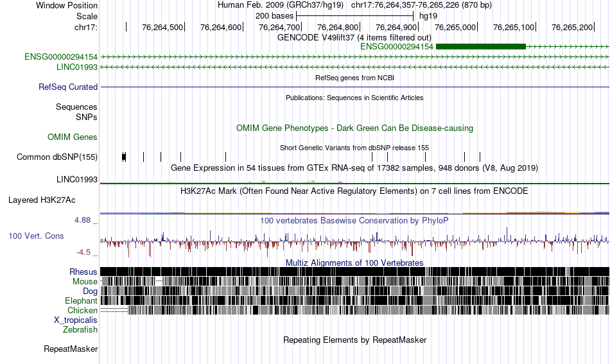610x364 pixels.
Task: Click the ENSG00000294154 label beside the exon
Action: (x=396, y=47)
